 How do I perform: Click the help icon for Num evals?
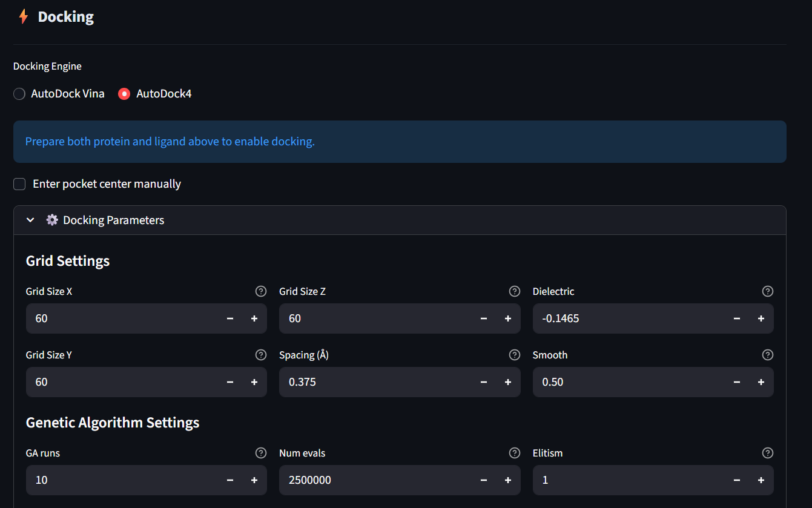click(x=515, y=453)
